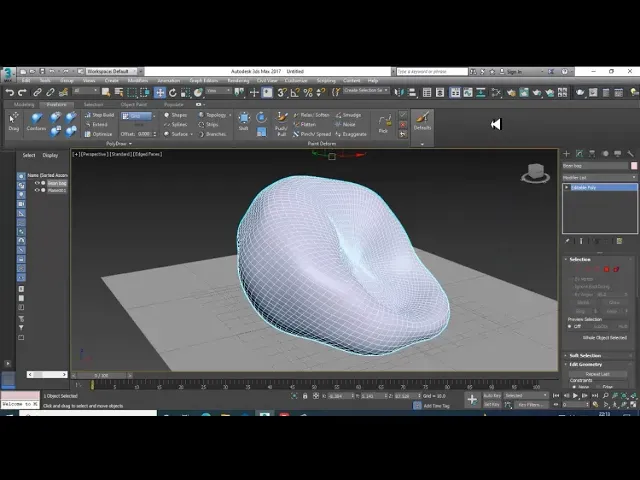The width and height of the screenshot is (640, 480).
Task: Select the Conform tool in the ribbon
Action: (36, 121)
